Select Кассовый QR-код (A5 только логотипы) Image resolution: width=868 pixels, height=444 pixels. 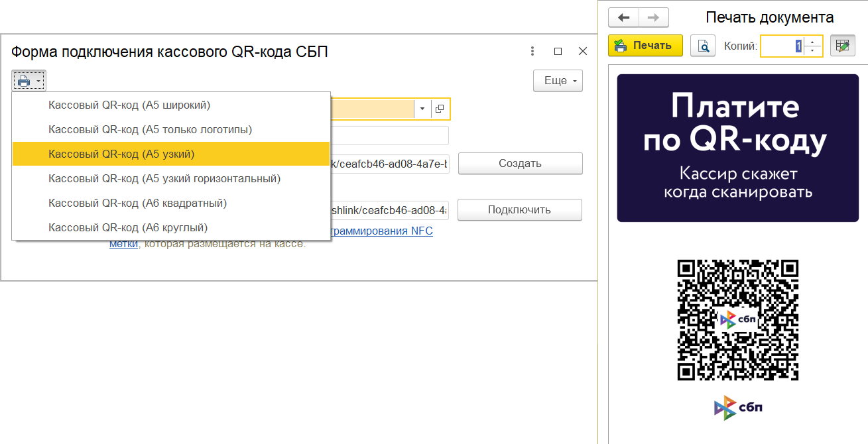pyautogui.click(x=170, y=130)
